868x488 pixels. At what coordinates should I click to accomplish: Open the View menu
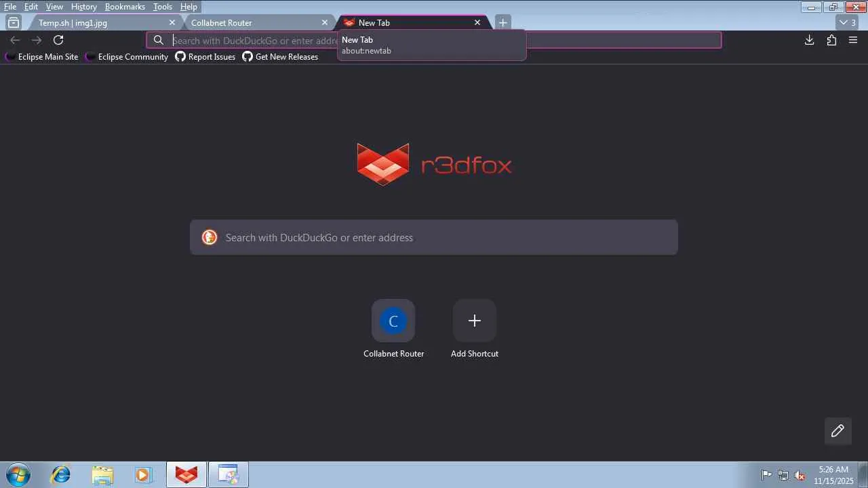coord(54,7)
